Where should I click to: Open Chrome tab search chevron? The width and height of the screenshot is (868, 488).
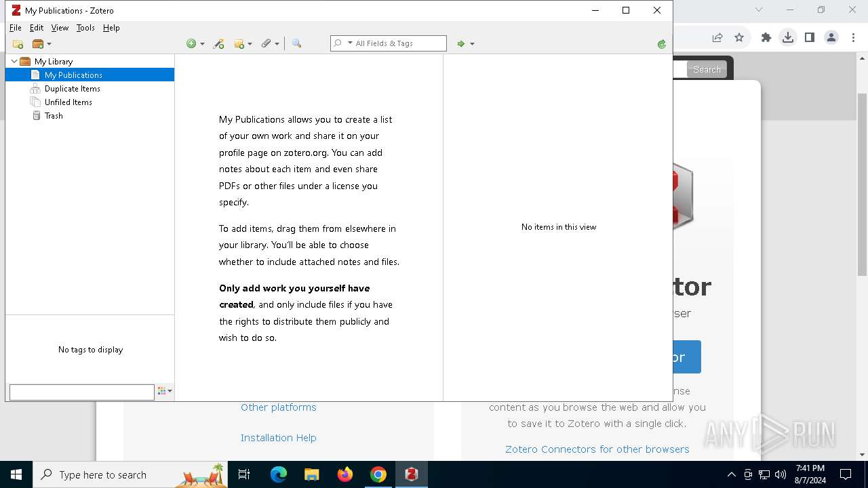(759, 9)
